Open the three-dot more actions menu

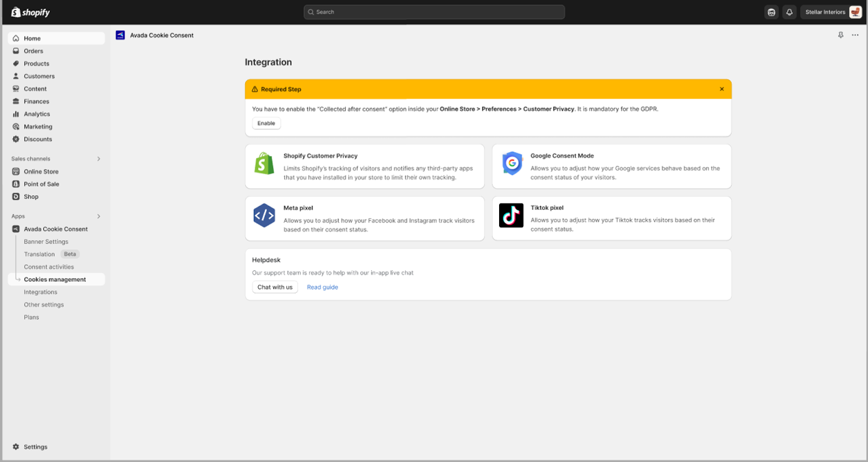tap(855, 35)
